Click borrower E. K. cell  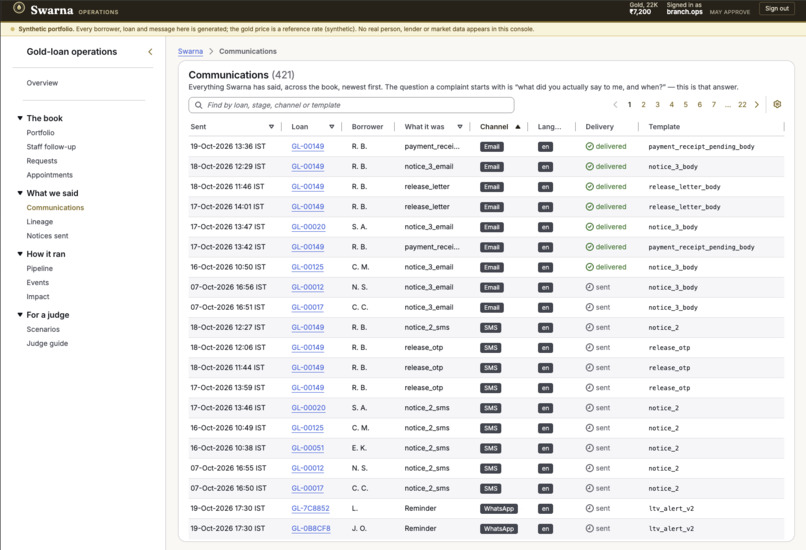[359, 448]
